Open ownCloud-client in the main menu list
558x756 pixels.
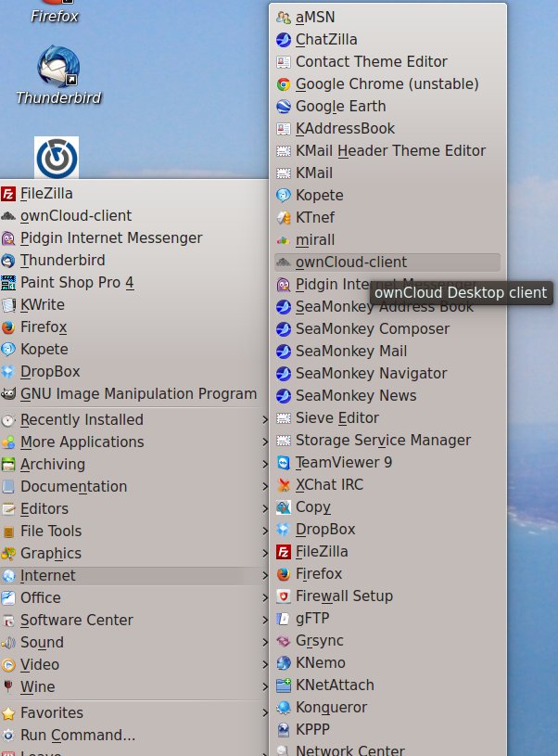click(134, 216)
